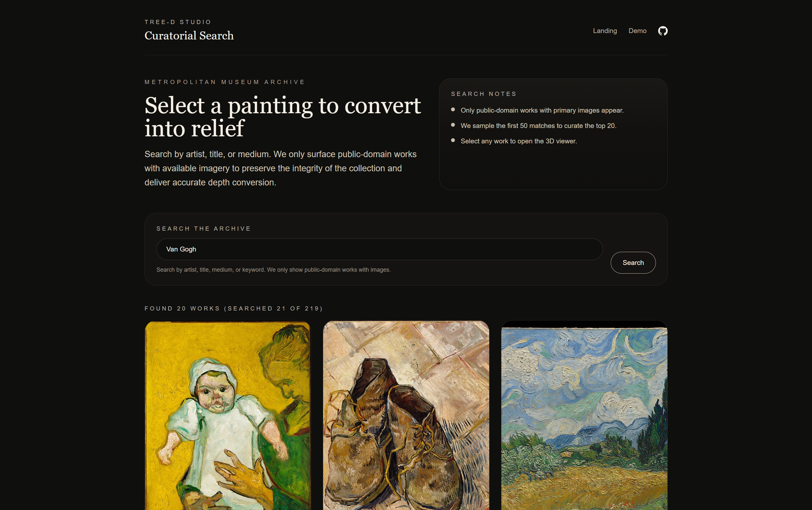
Task: Open the wheat field with cypresses painting
Action: point(584,415)
